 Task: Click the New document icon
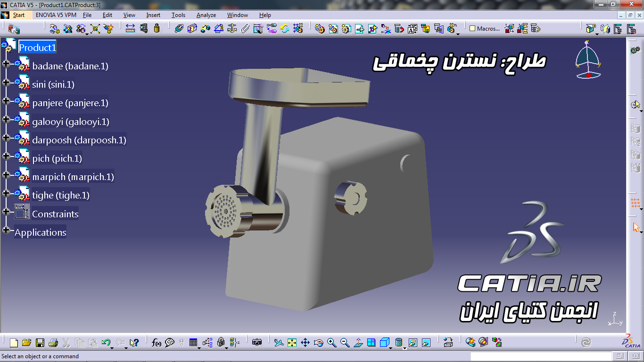pos(14,343)
